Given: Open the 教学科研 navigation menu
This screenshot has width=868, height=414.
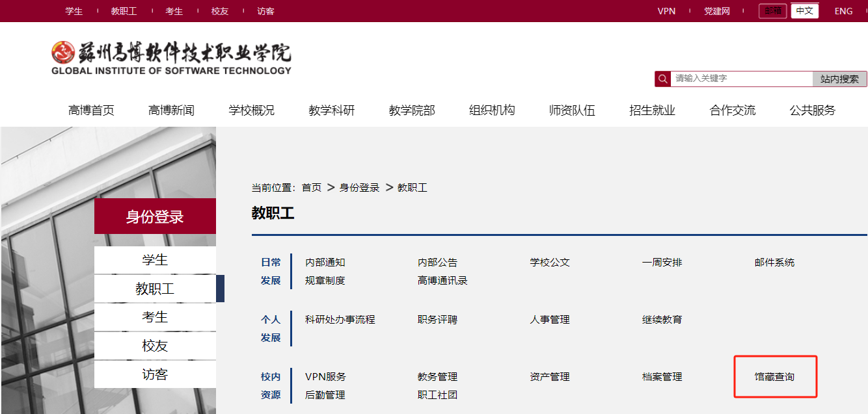Looking at the screenshot, I should (332, 110).
